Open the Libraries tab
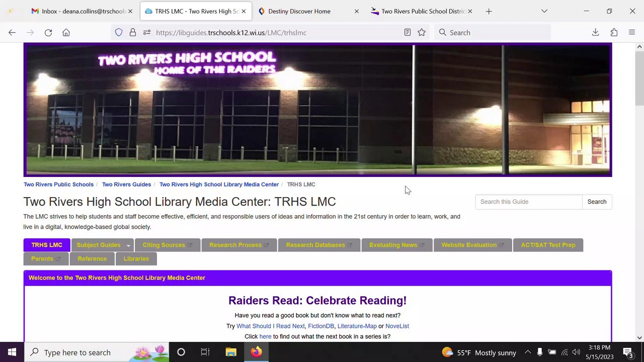The width and height of the screenshot is (644, 362). (x=136, y=259)
